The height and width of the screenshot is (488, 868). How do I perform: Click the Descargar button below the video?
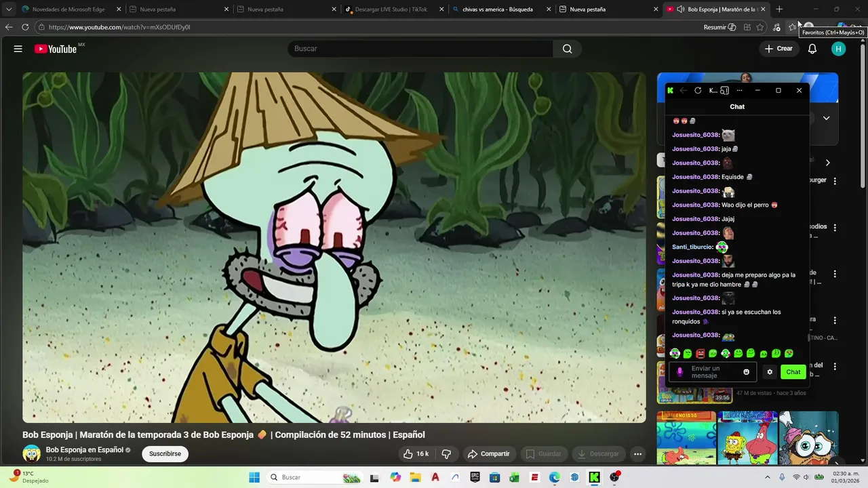(598, 453)
